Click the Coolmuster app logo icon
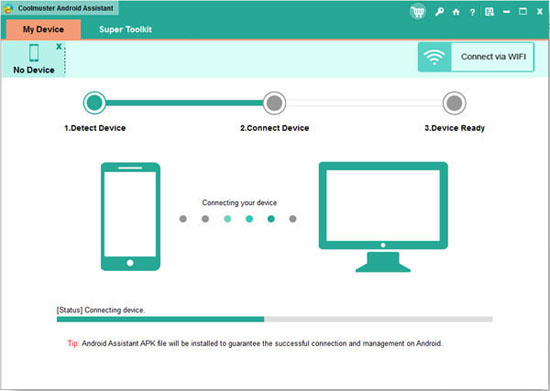Viewport: 550px width, 391px height. pyautogui.click(x=8, y=8)
